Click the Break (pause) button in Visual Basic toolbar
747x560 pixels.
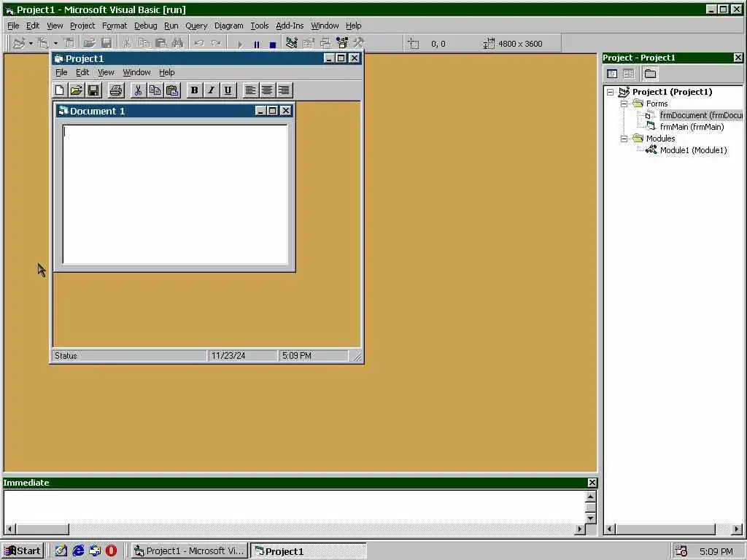tap(257, 44)
